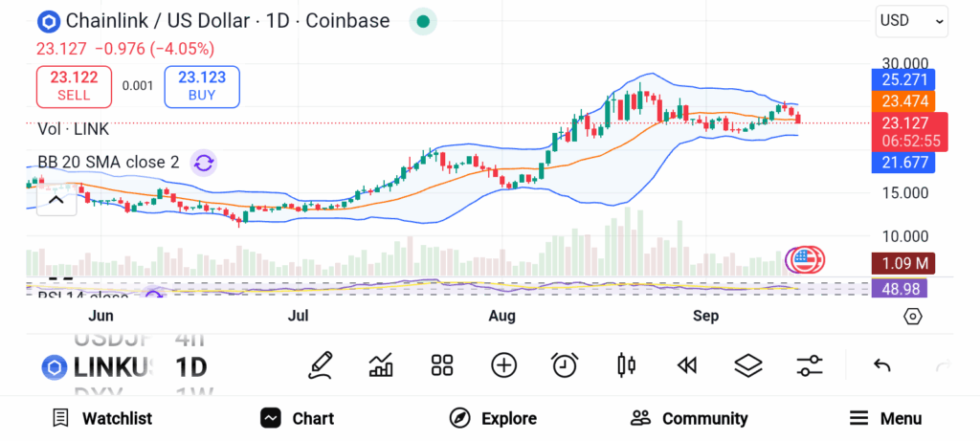Open the object tree layers icon

(747, 364)
